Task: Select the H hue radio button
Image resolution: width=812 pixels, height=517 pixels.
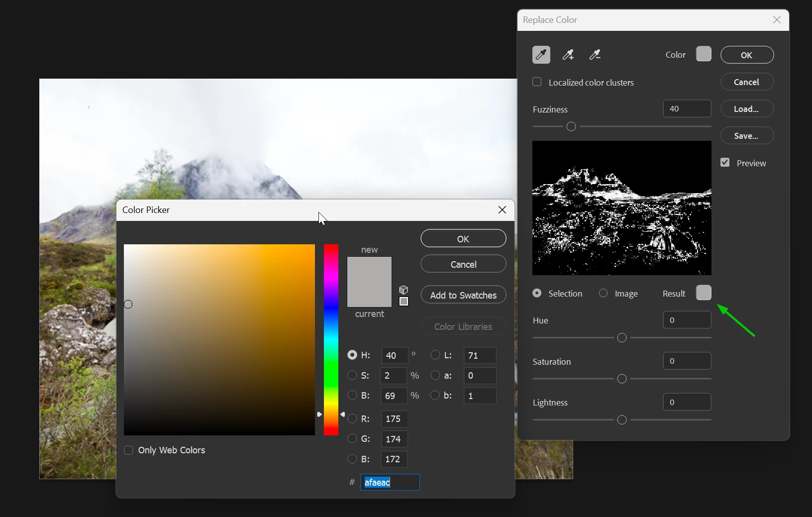Action: point(352,355)
